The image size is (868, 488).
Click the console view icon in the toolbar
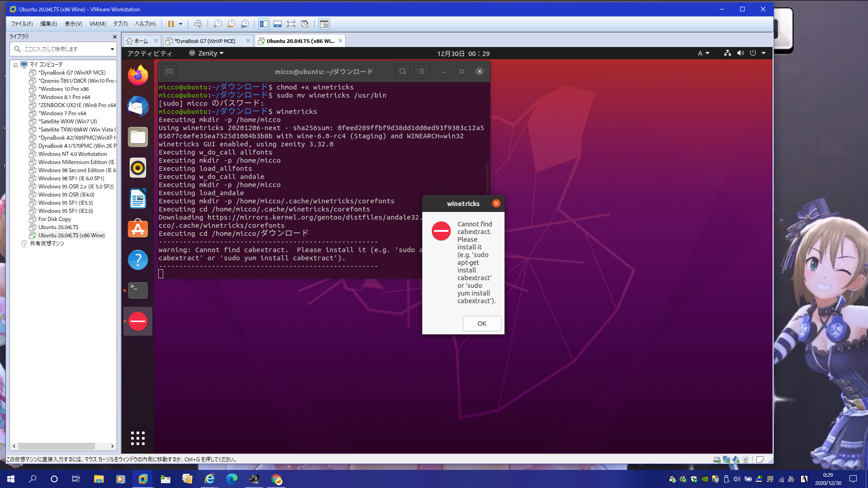click(324, 24)
